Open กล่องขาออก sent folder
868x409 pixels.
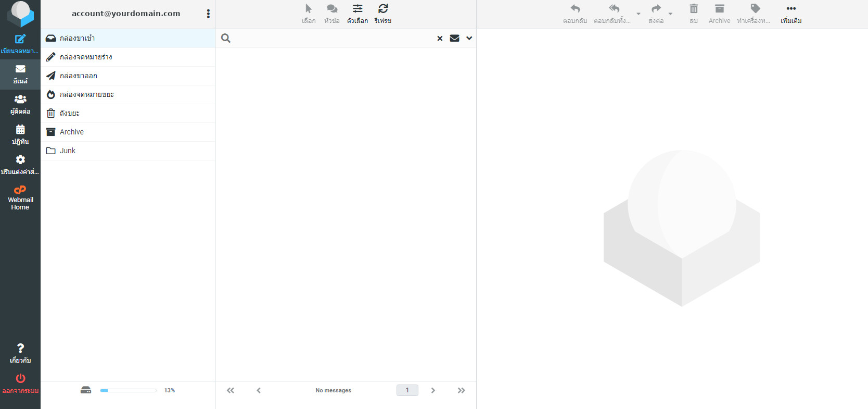click(128, 76)
